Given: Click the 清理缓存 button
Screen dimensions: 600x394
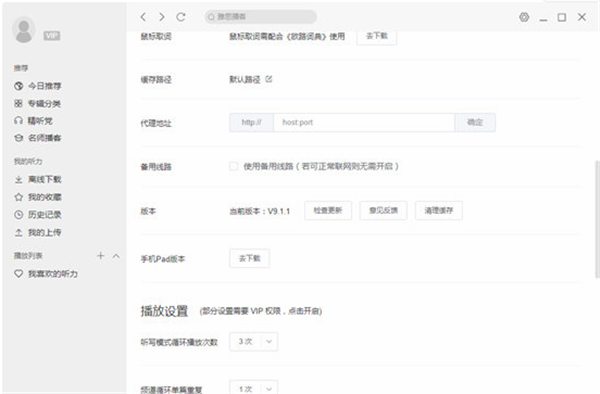Looking at the screenshot, I should [439, 210].
